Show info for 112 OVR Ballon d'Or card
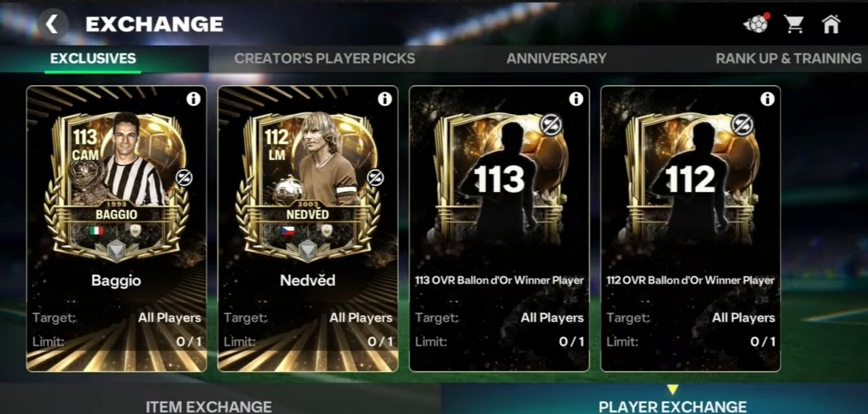This screenshot has width=868, height=414. point(767,99)
